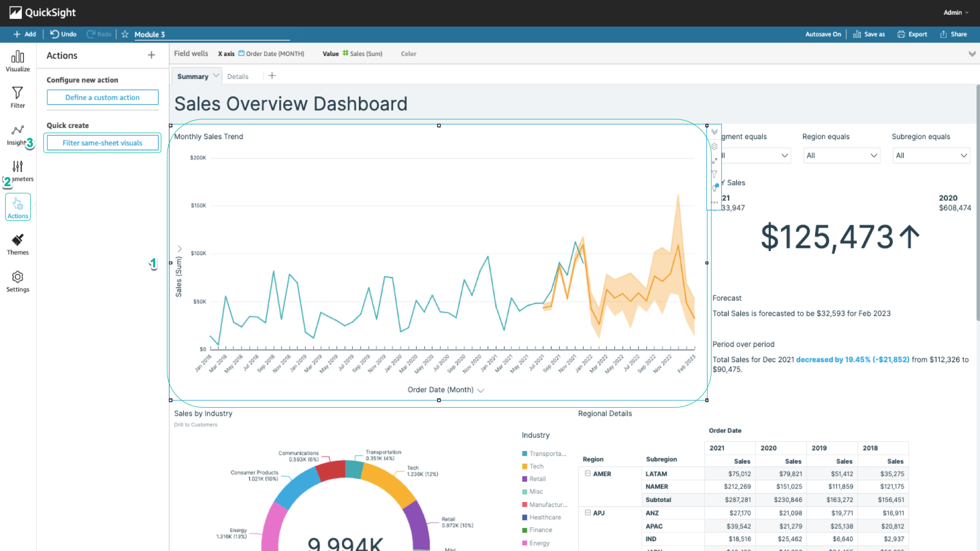980x551 pixels.
Task: Click Filter same-sheet visuals button
Action: pyautogui.click(x=103, y=143)
